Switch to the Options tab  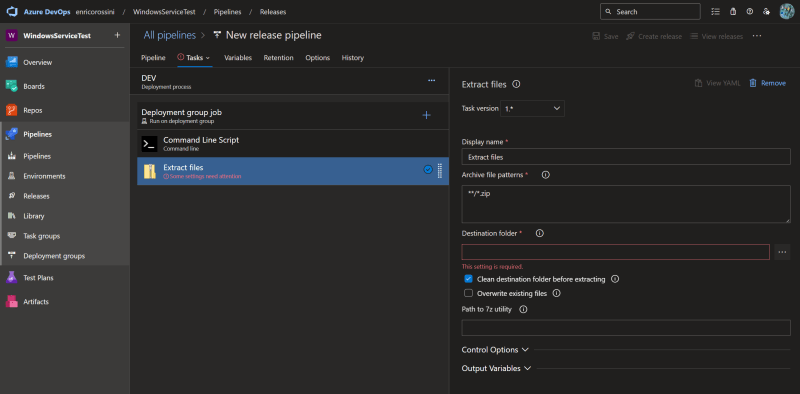pos(317,58)
